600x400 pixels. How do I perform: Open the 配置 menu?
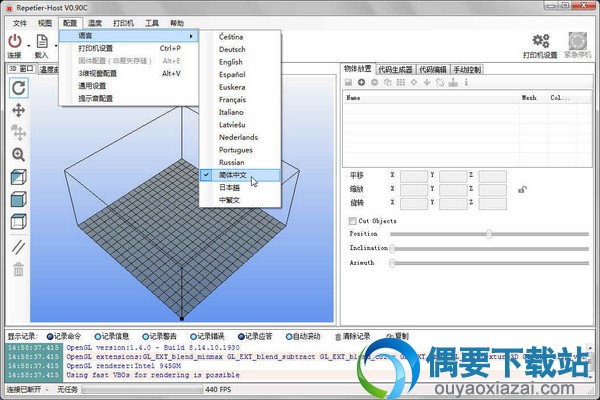click(70, 23)
